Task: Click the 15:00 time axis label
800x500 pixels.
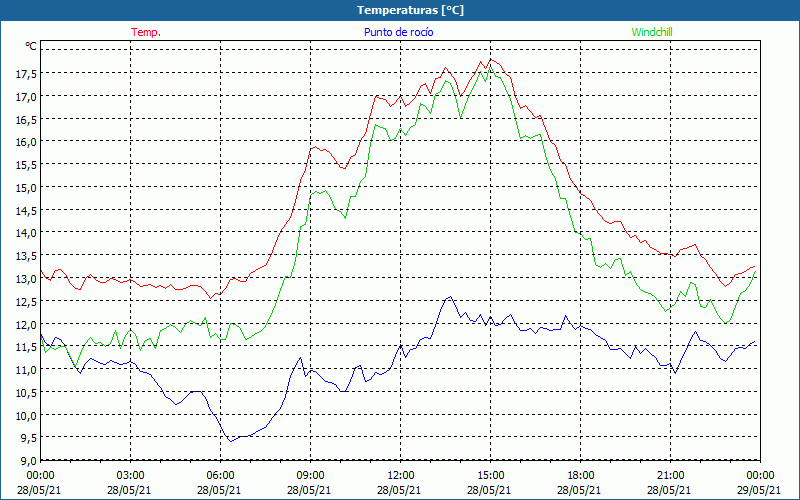Action: (x=490, y=475)
